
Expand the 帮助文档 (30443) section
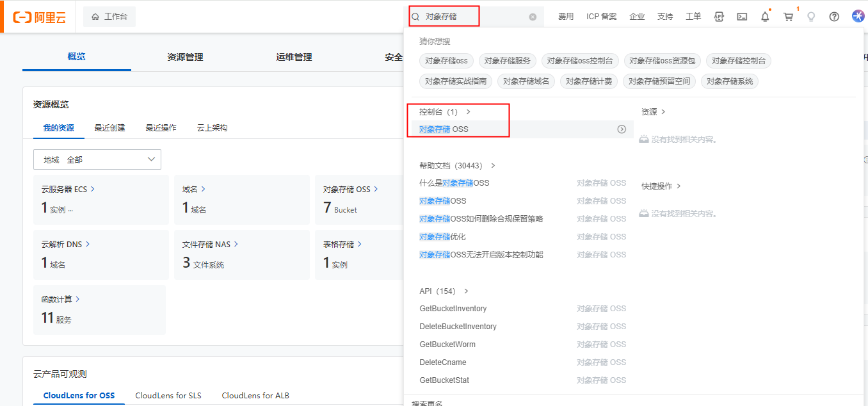458,165
